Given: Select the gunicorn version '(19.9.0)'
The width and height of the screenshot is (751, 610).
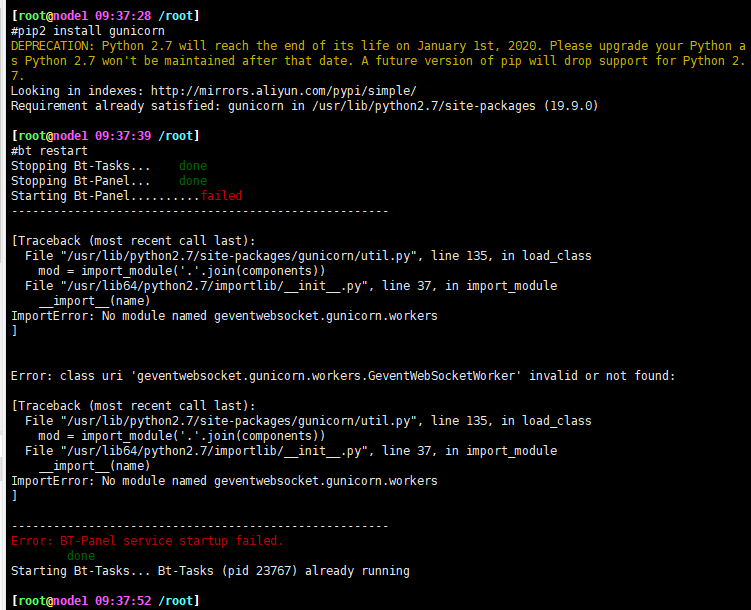Looking at the screenshot, I should tap(571, 106).
